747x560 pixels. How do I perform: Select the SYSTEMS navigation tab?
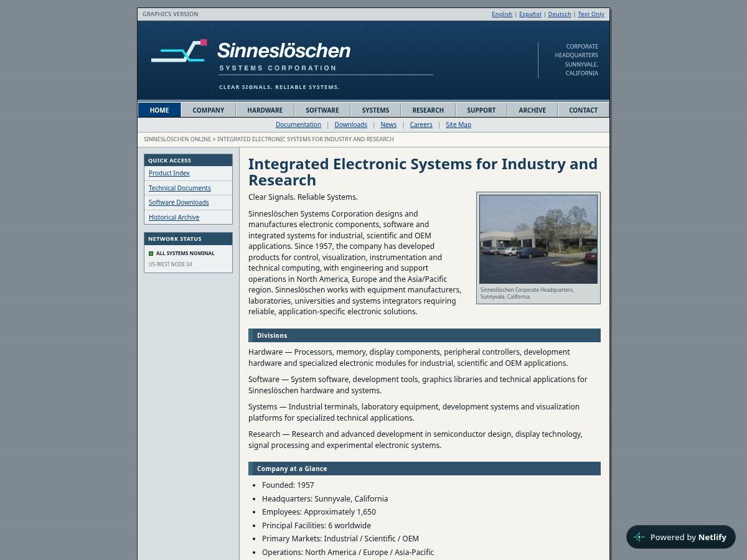(376, 110)
